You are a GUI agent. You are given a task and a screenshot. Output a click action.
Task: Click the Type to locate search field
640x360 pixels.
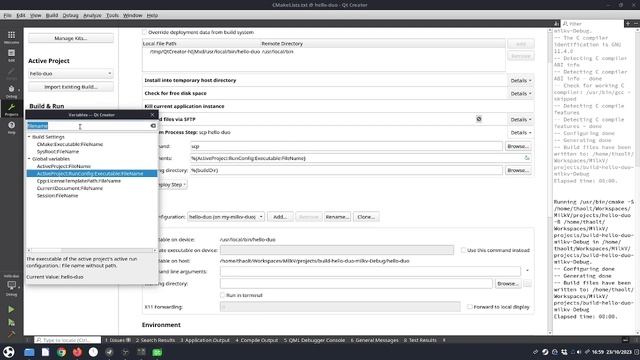(x=67, y=340)
